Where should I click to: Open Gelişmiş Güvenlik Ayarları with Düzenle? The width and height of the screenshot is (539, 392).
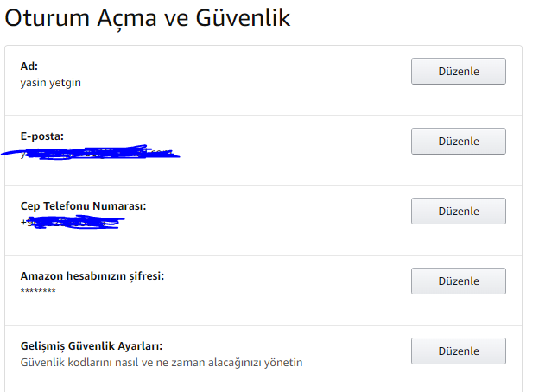coord(458,351)
